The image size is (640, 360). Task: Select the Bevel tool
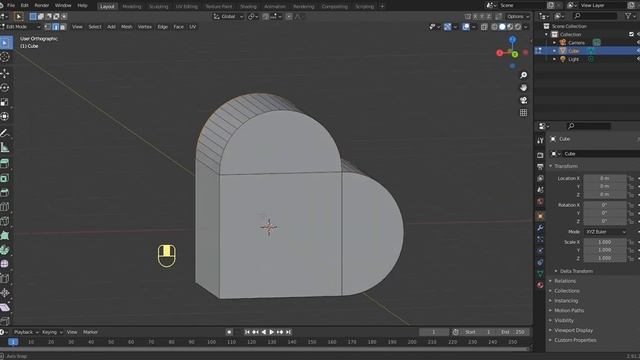pyautogui.click(x=5, y=192)
